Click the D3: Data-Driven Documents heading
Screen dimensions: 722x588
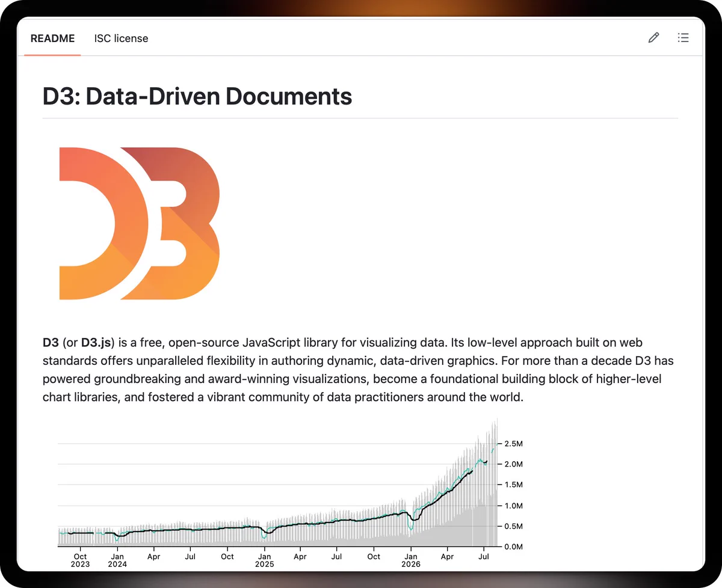197,96
